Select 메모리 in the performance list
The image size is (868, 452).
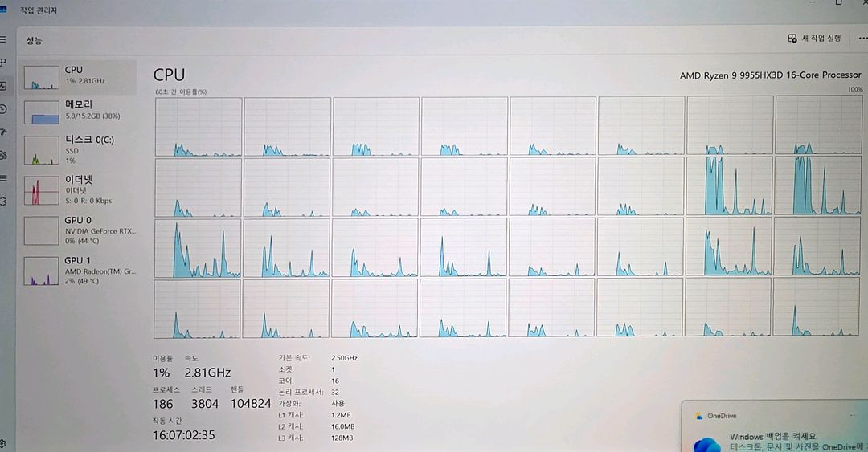[x=79, y=111]
